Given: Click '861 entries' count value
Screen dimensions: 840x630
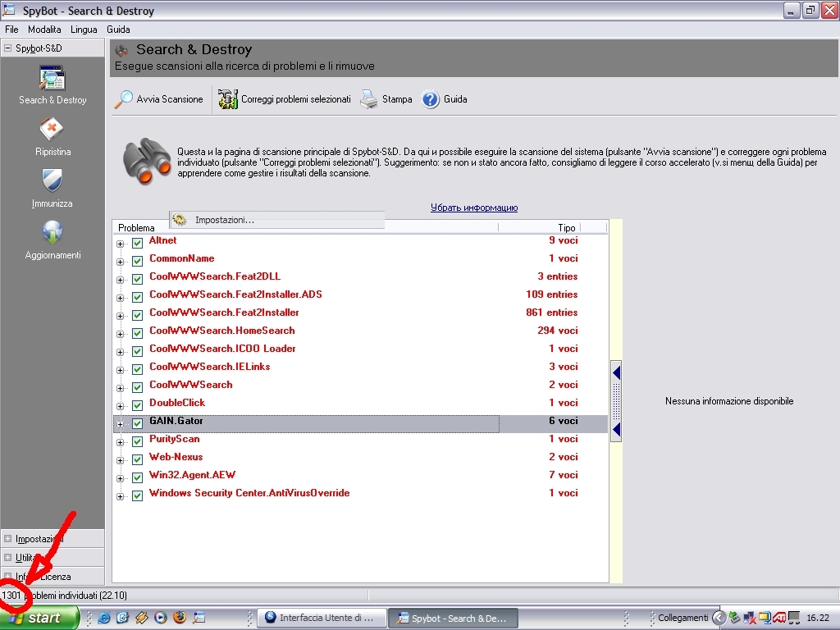Looking at the screenshot, I should point(552,313).
